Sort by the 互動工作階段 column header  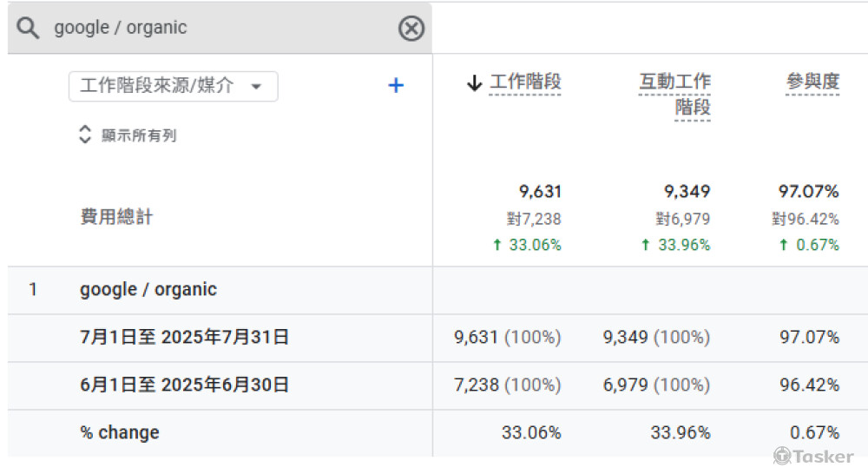point(674,94)
